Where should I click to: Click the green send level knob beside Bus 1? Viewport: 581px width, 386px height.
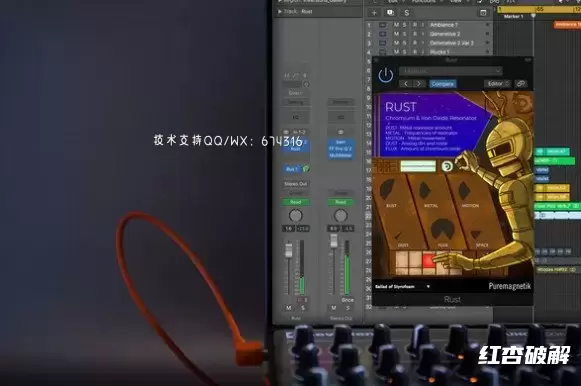coord(306,169)
